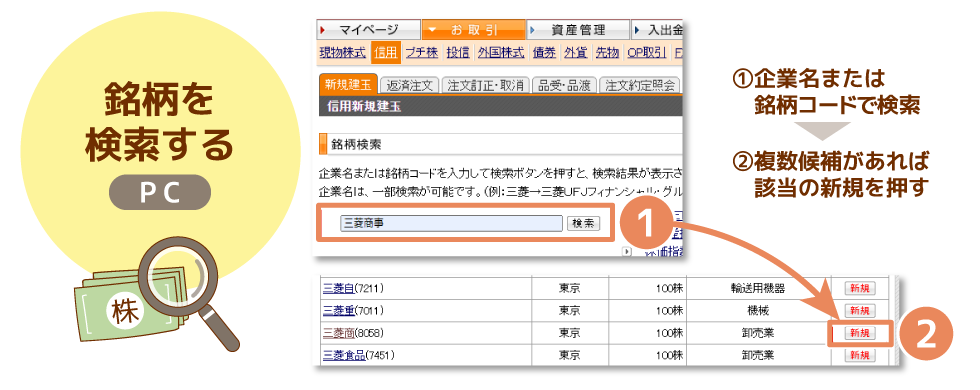
Task: Open the 入出金 menu tab
Action: 657,29
